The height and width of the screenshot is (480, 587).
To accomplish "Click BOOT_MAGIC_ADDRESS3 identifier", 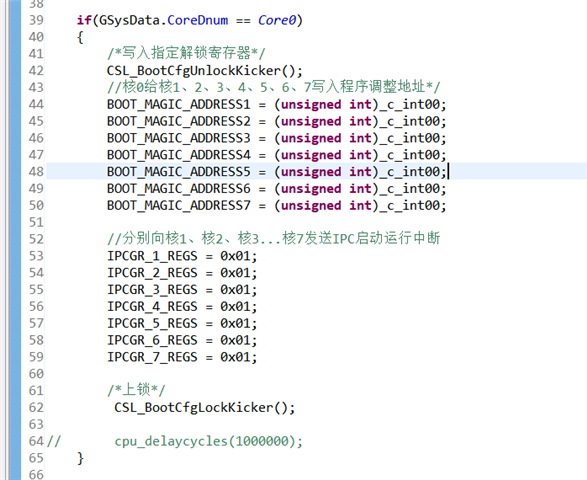I will (179, 138).
